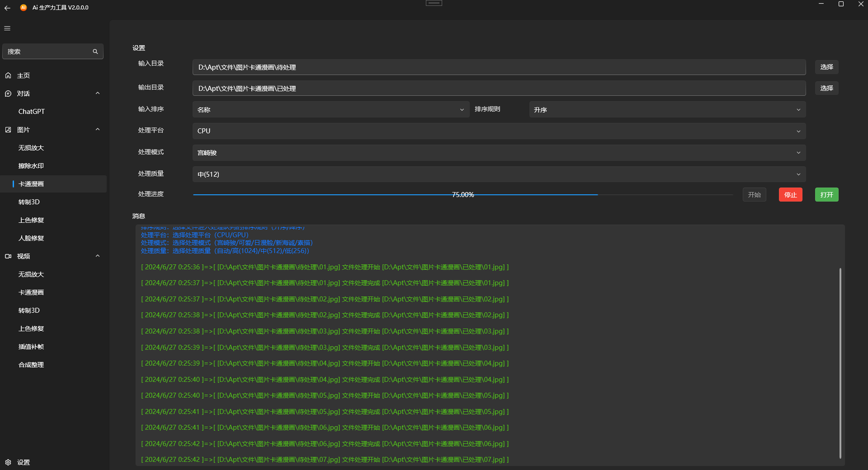The height and width of the screenshot is (470, 868).
Task: Select 转制3D under 图片
Action: (53, 202)
